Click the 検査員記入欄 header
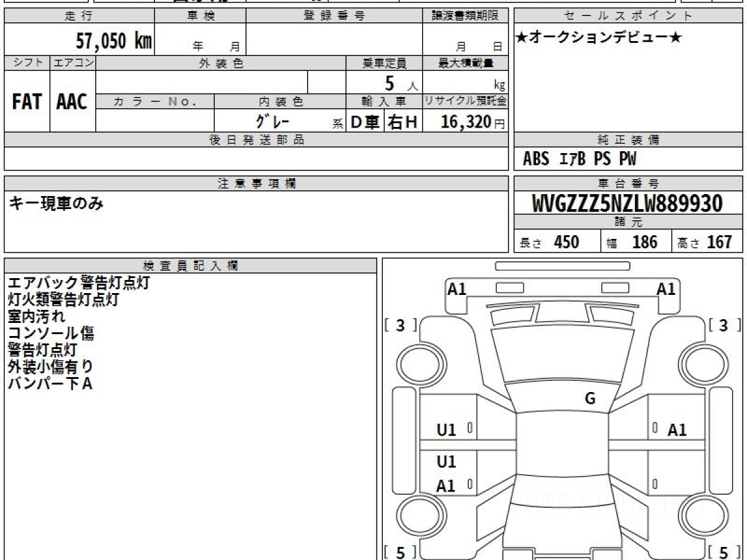This screenshot has width=747, height=560. [x=190, y=265]
